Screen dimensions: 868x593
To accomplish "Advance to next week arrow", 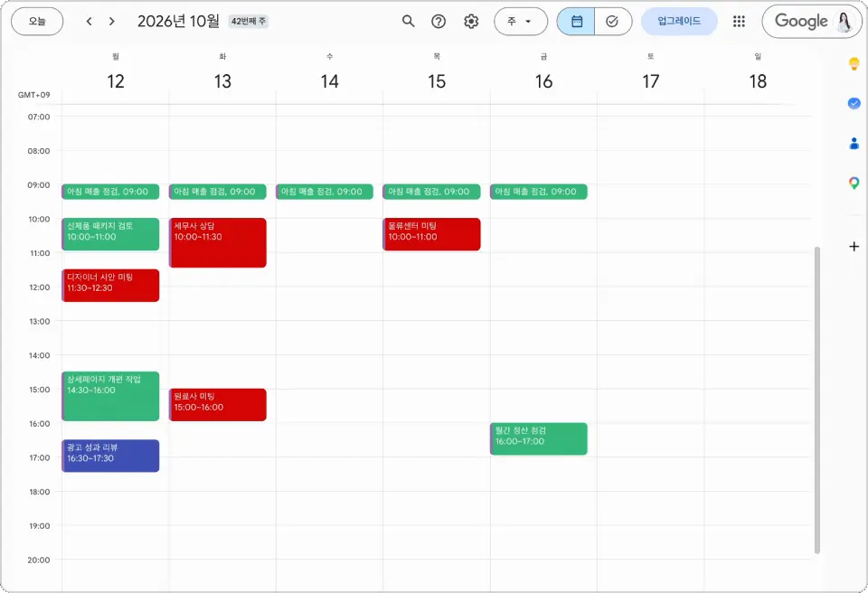I will click(112, 22).
